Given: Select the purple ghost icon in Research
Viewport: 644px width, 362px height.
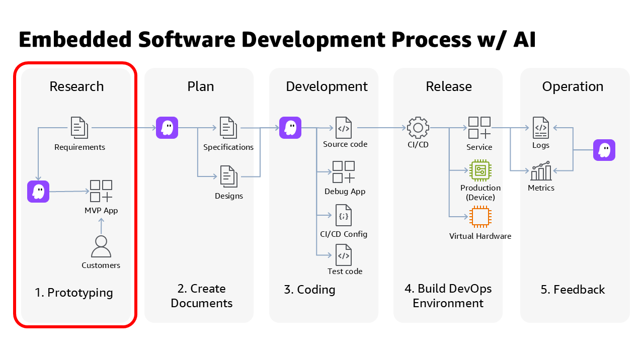Looking at the screenshot, I should 38,192.
